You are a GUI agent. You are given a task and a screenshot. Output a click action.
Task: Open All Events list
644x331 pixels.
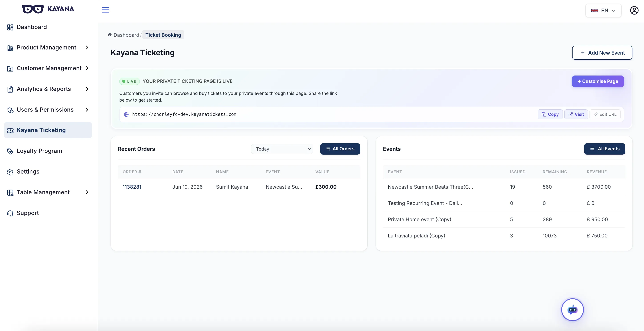tap(604, 149)
